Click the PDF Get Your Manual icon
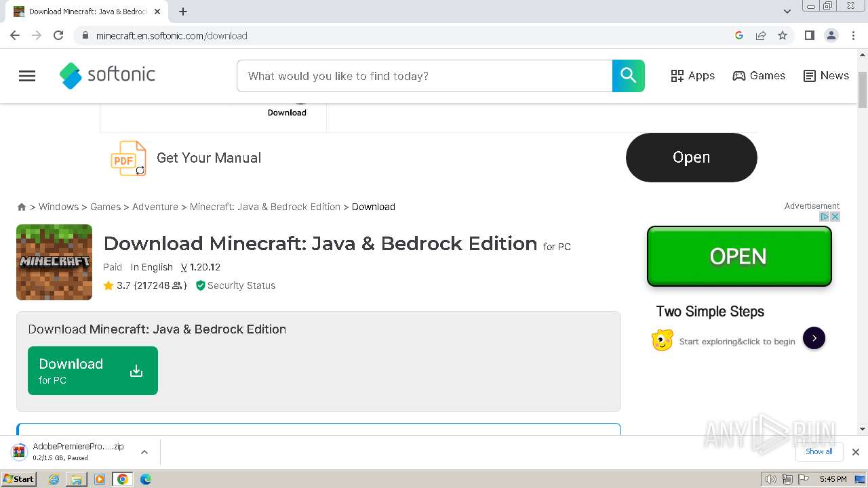Image resolution: width=868 pixels, height=488 pixels. pyautogui.click(x=129, y=158)
